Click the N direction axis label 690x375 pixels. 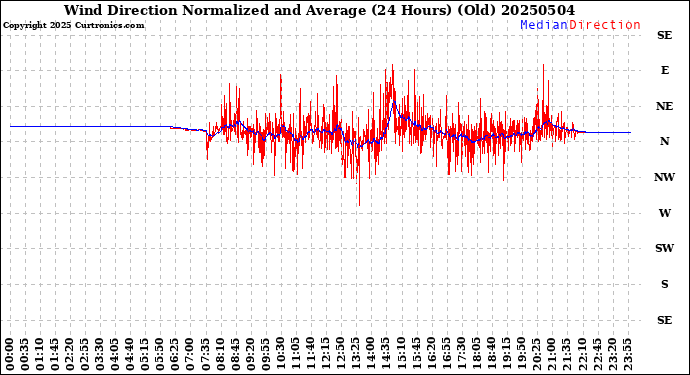664,141
